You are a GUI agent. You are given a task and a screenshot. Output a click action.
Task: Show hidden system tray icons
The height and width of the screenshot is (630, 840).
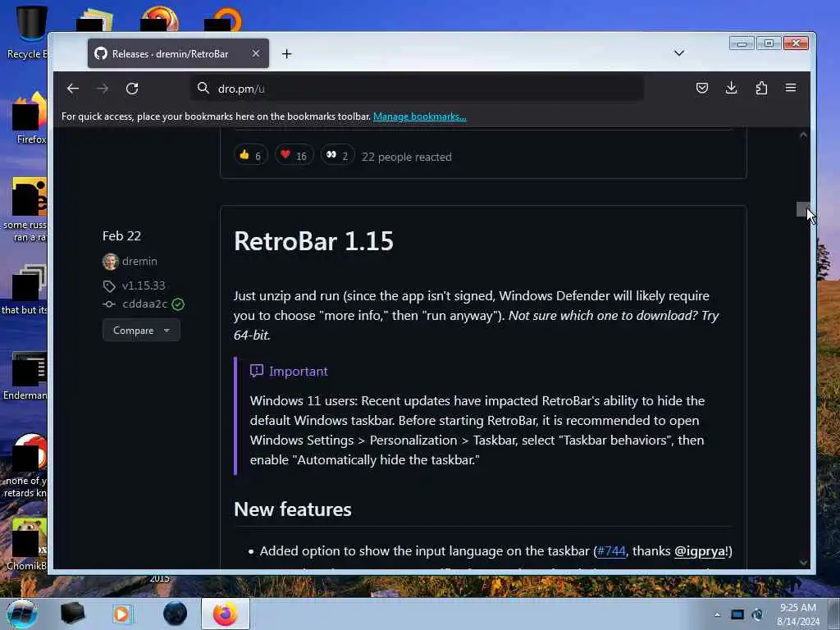pyautogui.click(x=717, y=614)
